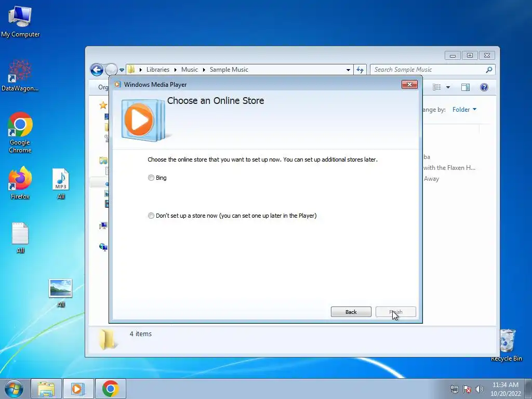The height and width of the screenshot is (399, 532).
Task: Click Windows Media Player on the taskbar
Action: click(x=78, y=389)
